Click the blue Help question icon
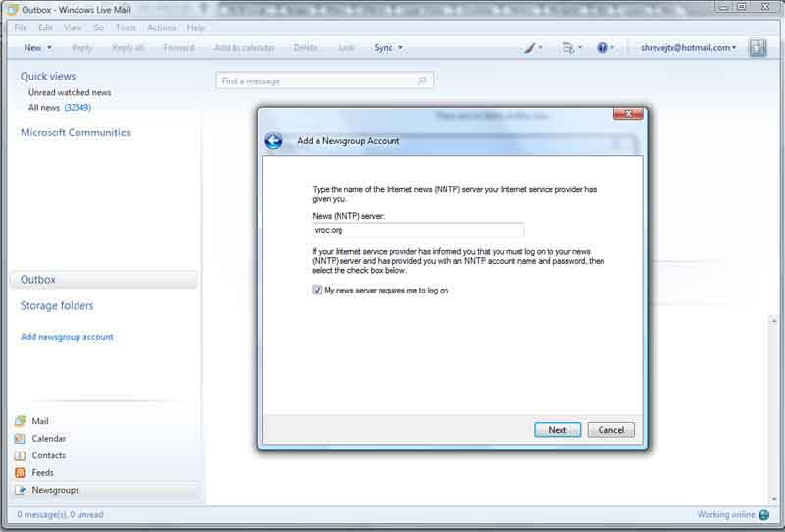This screenshot has height=532, width=785. pyautogui.click(x=602, y=47)
